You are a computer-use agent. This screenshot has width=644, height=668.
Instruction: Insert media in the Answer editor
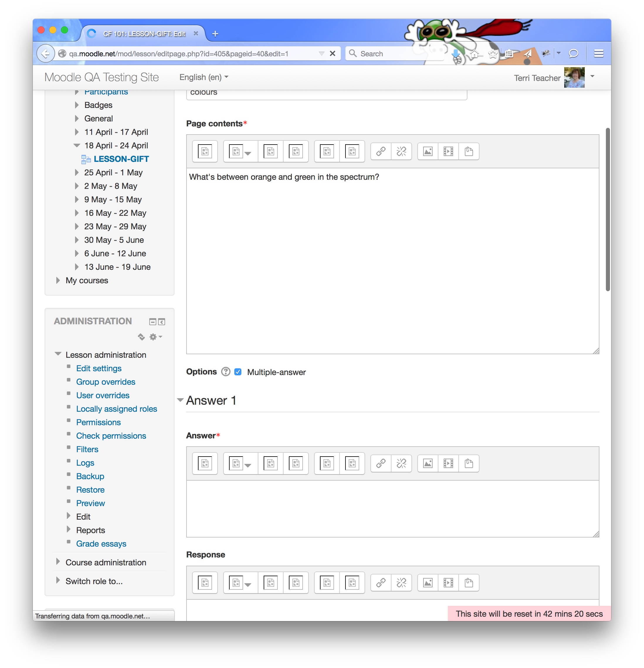coord(448,464)
